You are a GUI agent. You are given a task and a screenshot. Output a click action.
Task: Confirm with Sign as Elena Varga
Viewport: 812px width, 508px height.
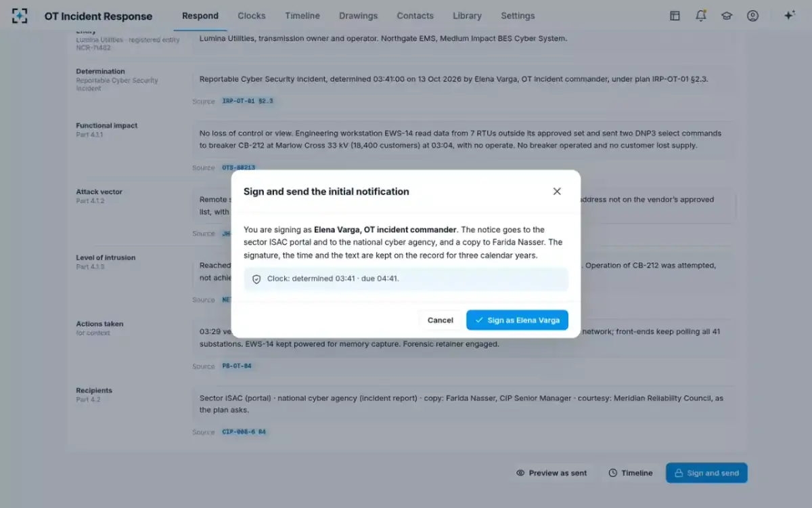(517, 320)
